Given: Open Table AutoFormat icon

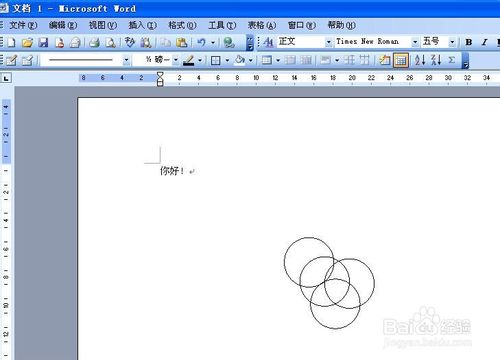Looking at the screenshot, I should pos(384,60).
